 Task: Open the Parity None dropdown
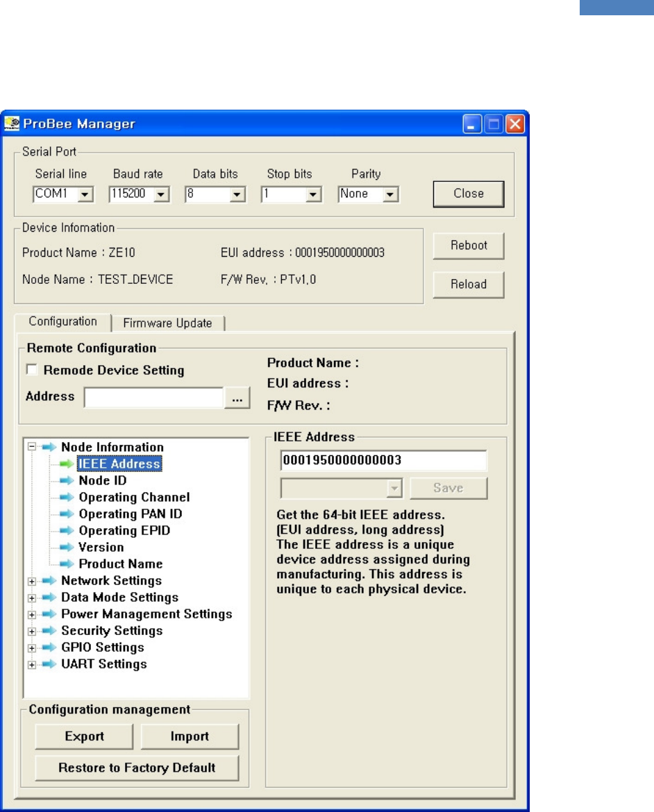click(x=389, y=194)
